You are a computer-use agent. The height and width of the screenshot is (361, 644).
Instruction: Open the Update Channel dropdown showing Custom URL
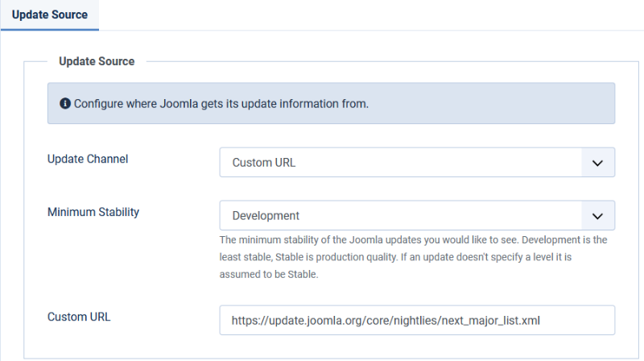417,163
